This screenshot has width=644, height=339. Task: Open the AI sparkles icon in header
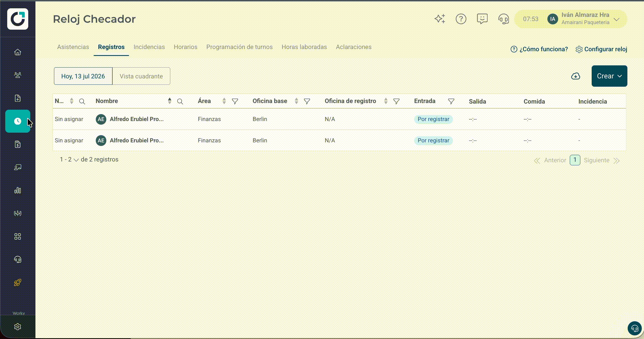tap(440, 19)
